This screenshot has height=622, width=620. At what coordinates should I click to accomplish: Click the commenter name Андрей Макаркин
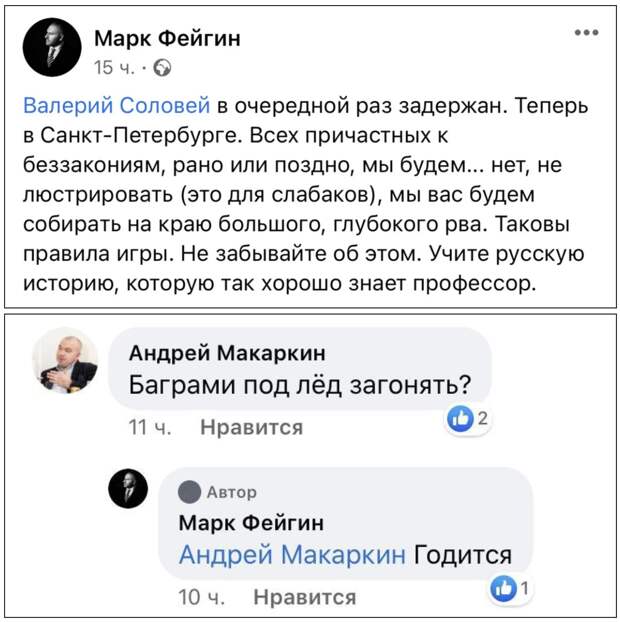[227, 352]
